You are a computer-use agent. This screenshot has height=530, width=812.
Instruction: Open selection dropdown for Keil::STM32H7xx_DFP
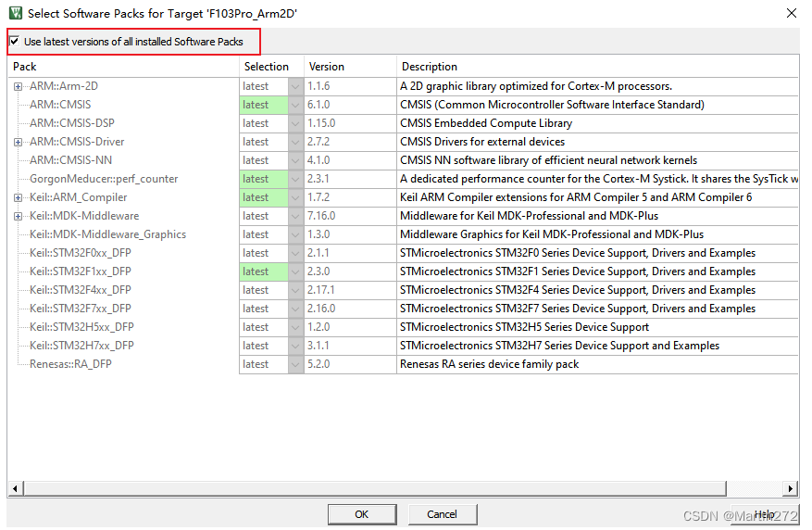click(295, 347)
